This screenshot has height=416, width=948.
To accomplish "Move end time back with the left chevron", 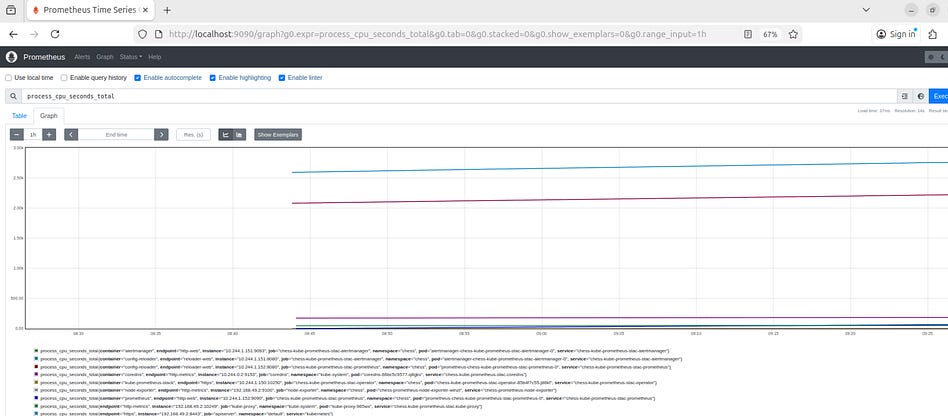I will click(71, 135).
